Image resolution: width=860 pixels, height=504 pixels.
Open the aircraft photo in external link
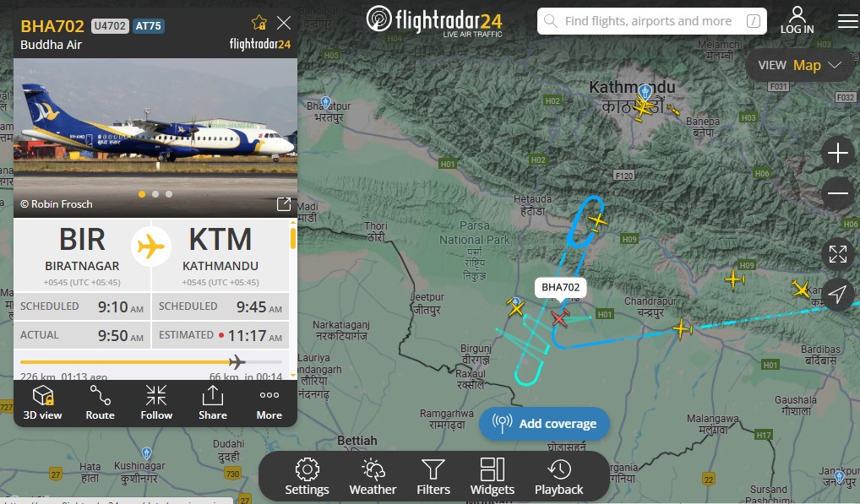pyautogui.click(x=284, y=204)
